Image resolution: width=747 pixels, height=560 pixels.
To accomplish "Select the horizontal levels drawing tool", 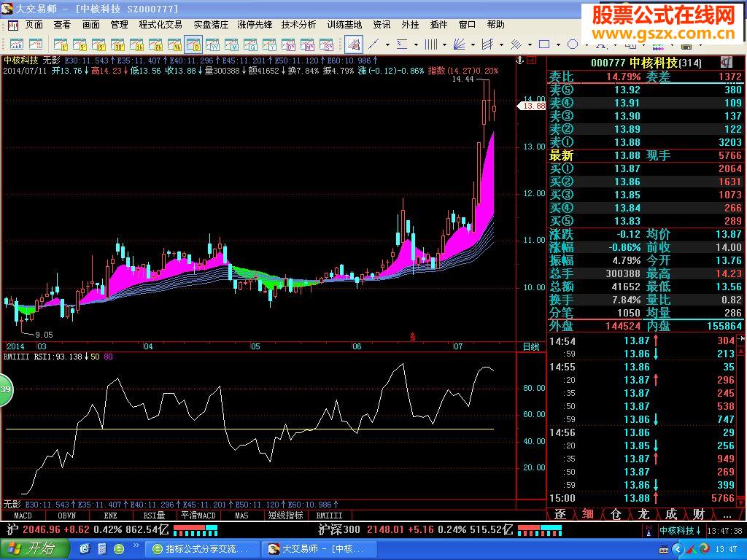I will 402,44.
